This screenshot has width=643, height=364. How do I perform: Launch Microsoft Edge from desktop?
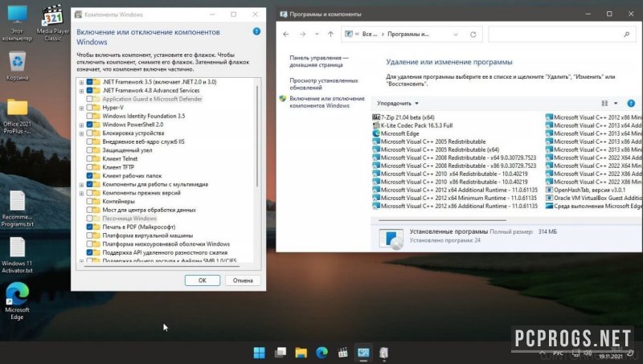pyautogui.click(x=17, y=301)
